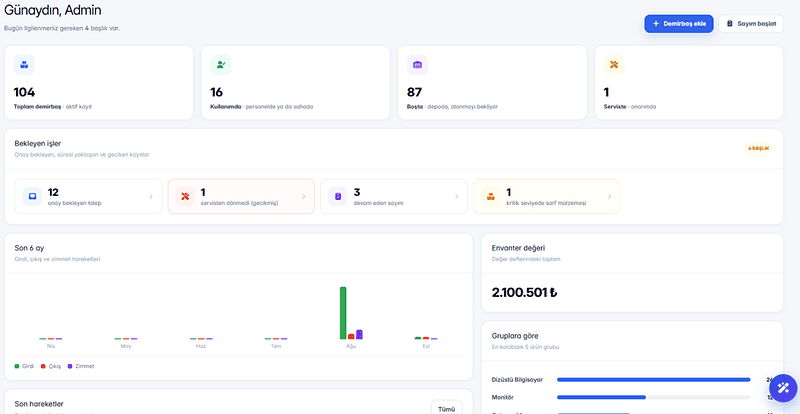Expand the servisten dönmedi (gecikmiş) chevron
This screenshot has height=414, width=800.
click(x=304, y=197)
